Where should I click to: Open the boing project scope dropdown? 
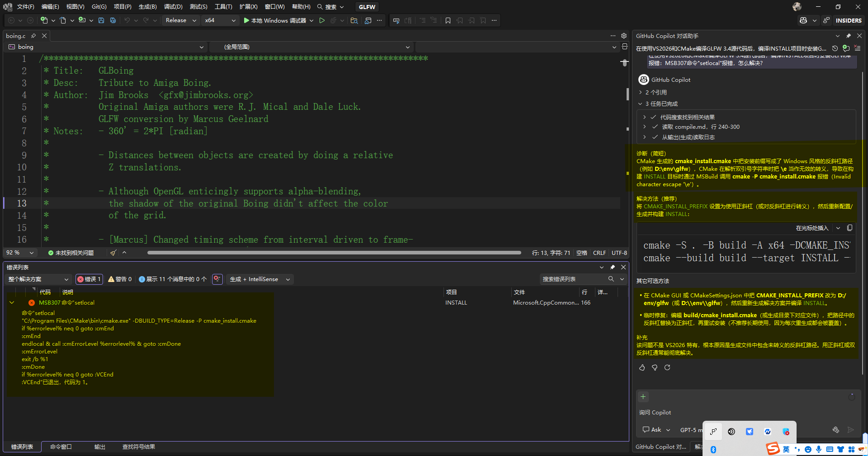(106, 47)
